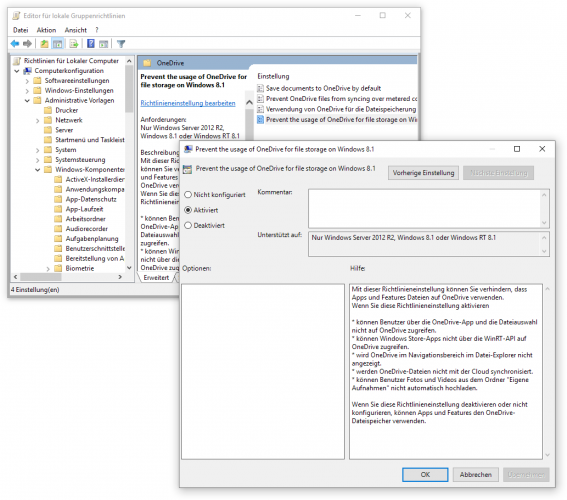Select 'Prevent the usage of OneDrive' list row

pyautogui.click(x=337, y=119)
